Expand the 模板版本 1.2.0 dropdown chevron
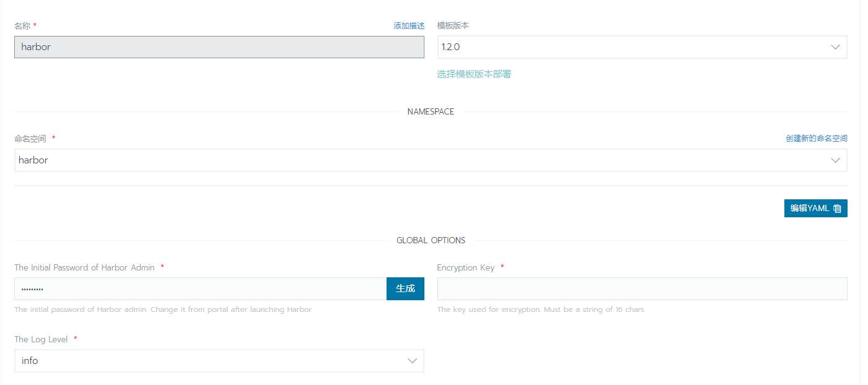This screenshot has width=868, height=385. (x=836, y=47)
